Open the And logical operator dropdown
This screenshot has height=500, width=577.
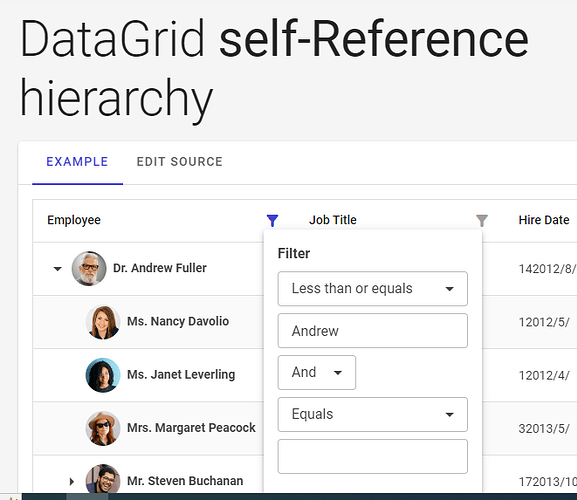click(x=317, y=372)
